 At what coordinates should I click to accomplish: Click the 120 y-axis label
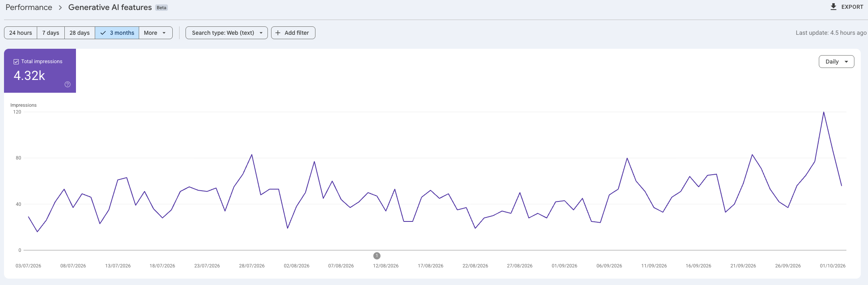tap(17, 112)
